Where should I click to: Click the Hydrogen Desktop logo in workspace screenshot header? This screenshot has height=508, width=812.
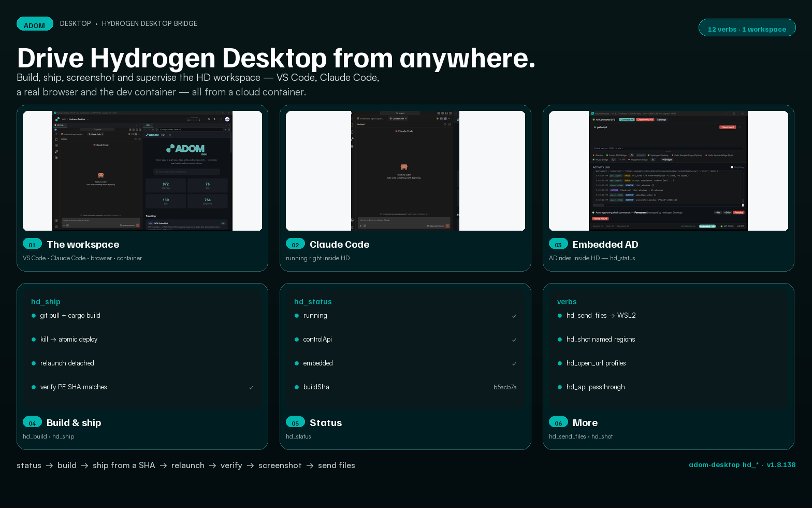click(x=57, y=119)
